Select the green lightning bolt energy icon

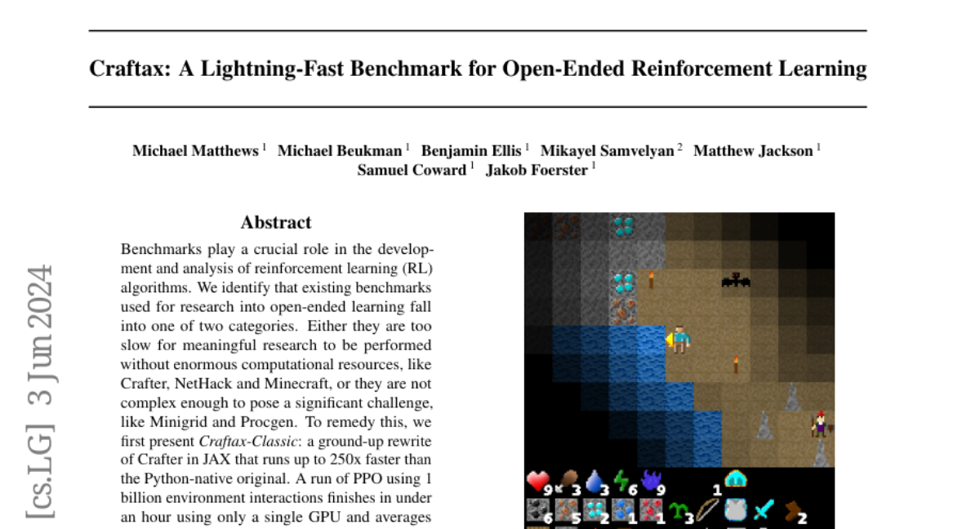pyautogui.click(x=623, y=481)
